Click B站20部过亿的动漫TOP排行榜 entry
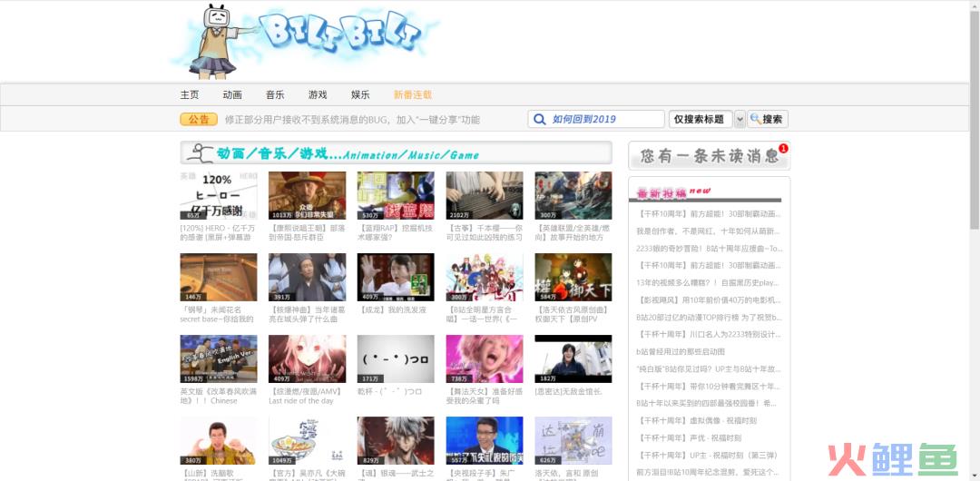This screenshot has width=980, height=481. coord(709,317)
